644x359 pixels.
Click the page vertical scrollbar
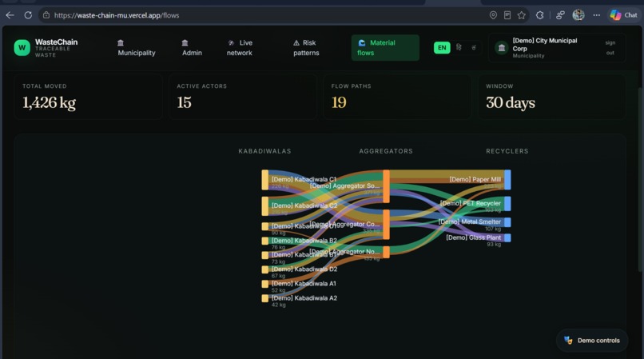click(640, 179)
